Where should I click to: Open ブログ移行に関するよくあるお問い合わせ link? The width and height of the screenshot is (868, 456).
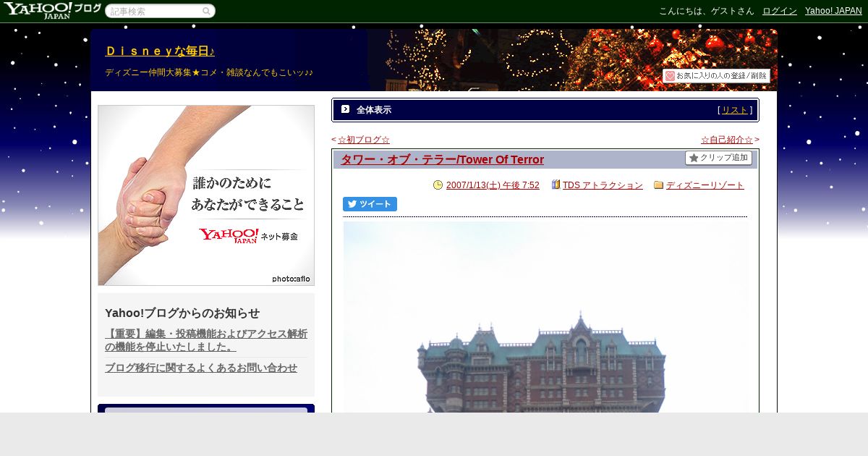click(x=201, y=368)
